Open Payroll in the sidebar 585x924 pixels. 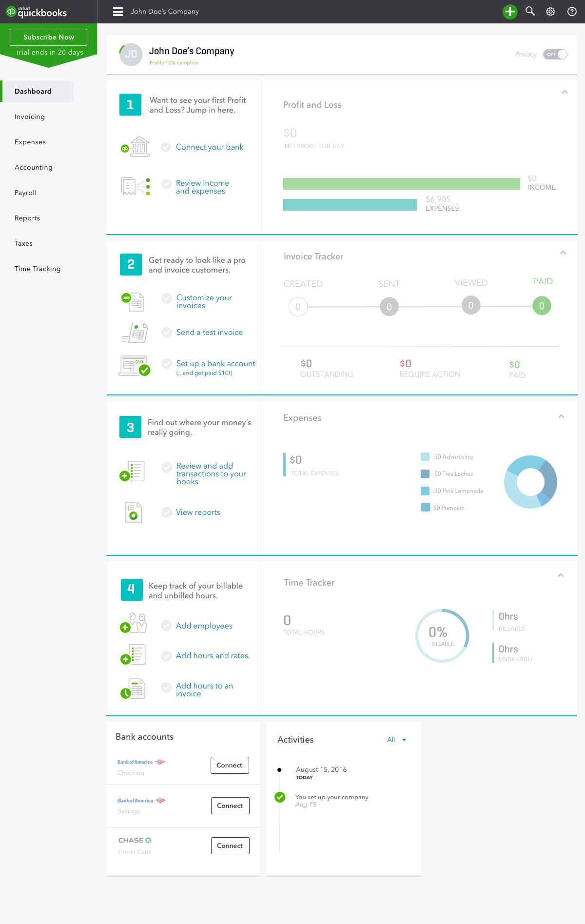tap(25, 193)
